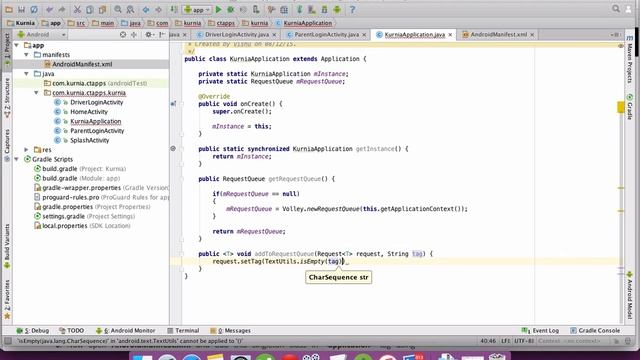Viewport: 640px width, 360px height.
Task: Select AndroidManifest.xml in project tree
Action: [x=82, y=64]
